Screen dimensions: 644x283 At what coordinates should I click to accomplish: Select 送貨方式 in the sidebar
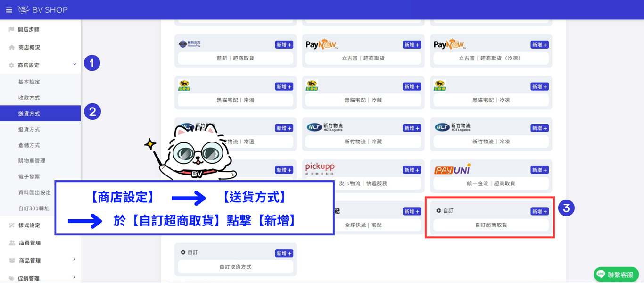pos(41,114)
